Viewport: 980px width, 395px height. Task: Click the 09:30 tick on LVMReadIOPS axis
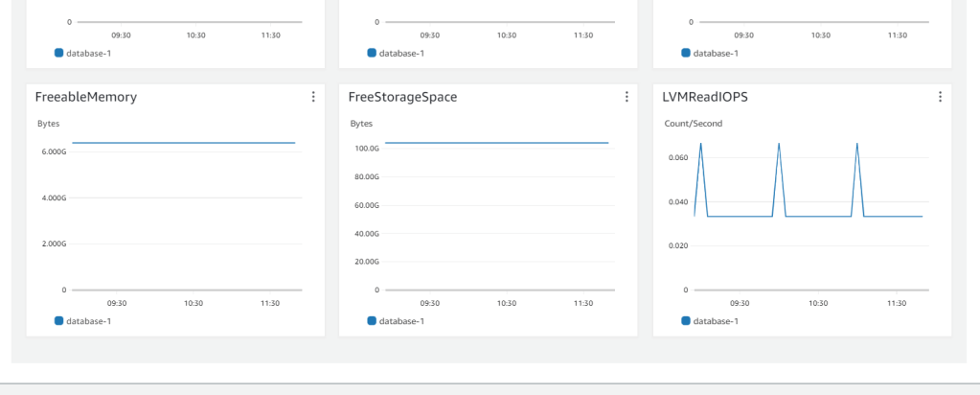pyautogui.click(x=740, y=303)
